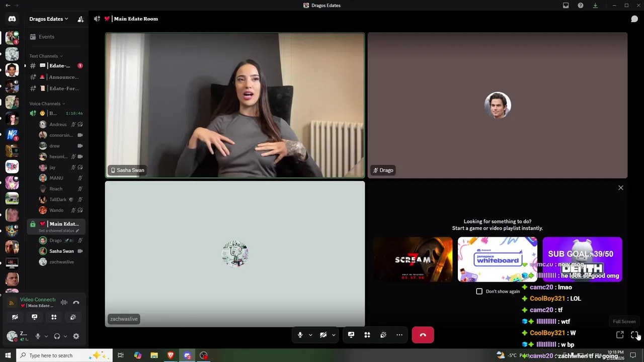Open output device chevron in user panel
Image resolution: width=644 pixels, height=362 pixels.
click(x=65, y=336)
